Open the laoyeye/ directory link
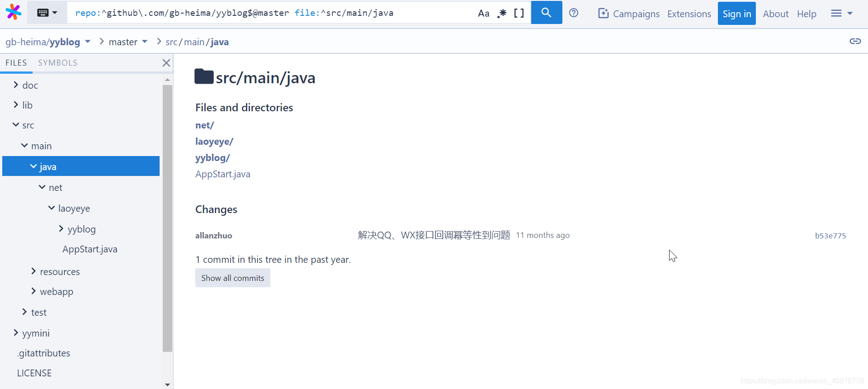 [214, 142]
